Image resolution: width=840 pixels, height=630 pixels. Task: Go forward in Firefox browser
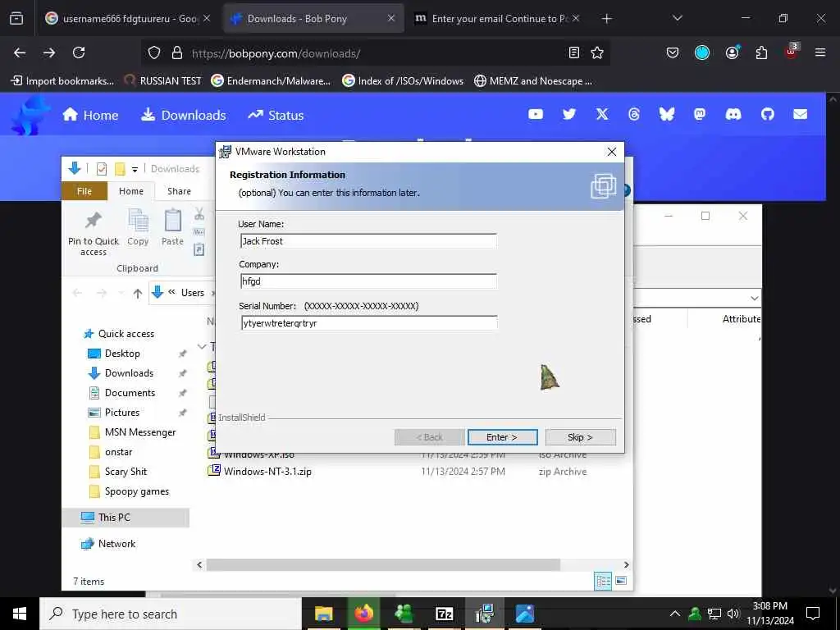(x=49, y=52)
